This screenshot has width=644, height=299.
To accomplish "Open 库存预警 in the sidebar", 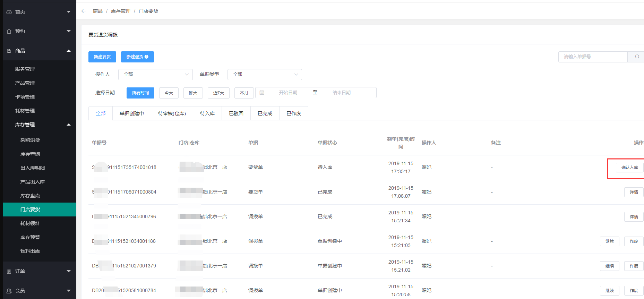I will pos(40,237).
